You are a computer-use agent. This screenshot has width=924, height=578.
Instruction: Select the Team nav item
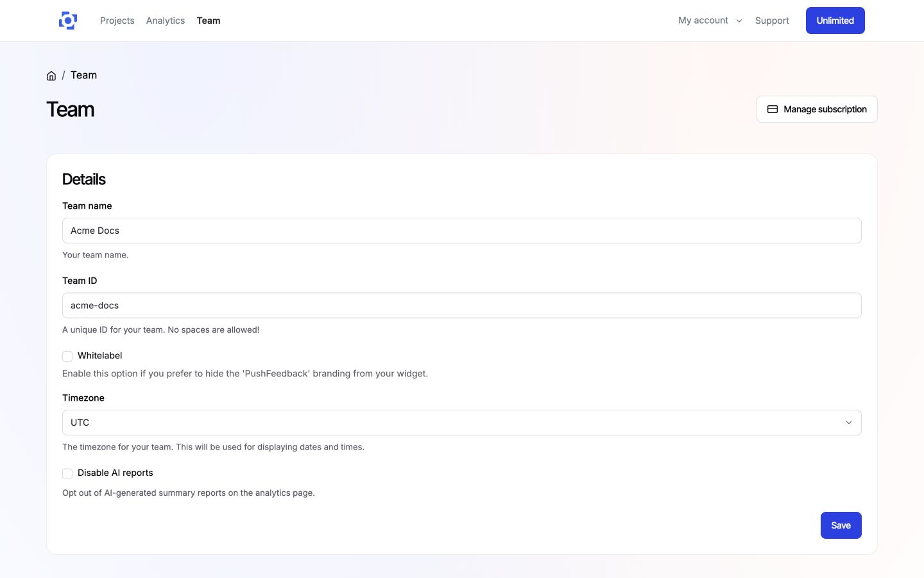pyautogui.click(x=209, y=21)
